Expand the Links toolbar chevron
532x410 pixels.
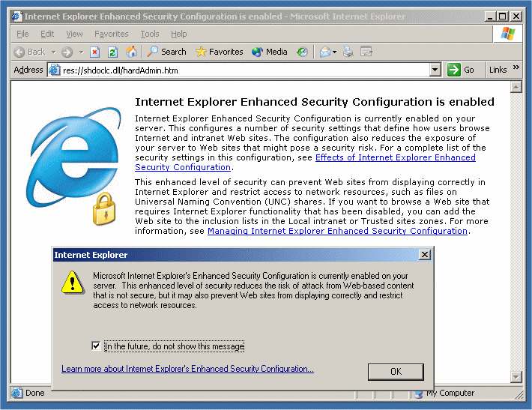click(516, 67)
